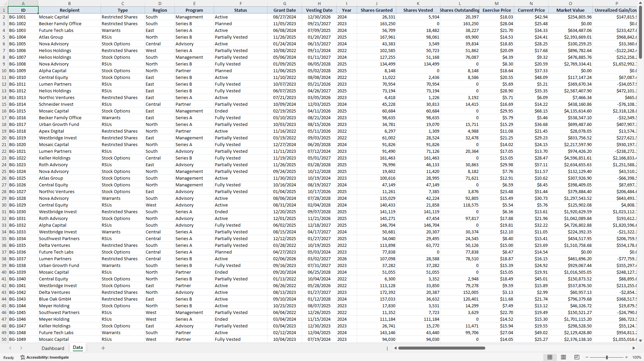Screen dimensions: 644x361
Task: Open Accessibility: Investigate status
Action: point(45,357)
